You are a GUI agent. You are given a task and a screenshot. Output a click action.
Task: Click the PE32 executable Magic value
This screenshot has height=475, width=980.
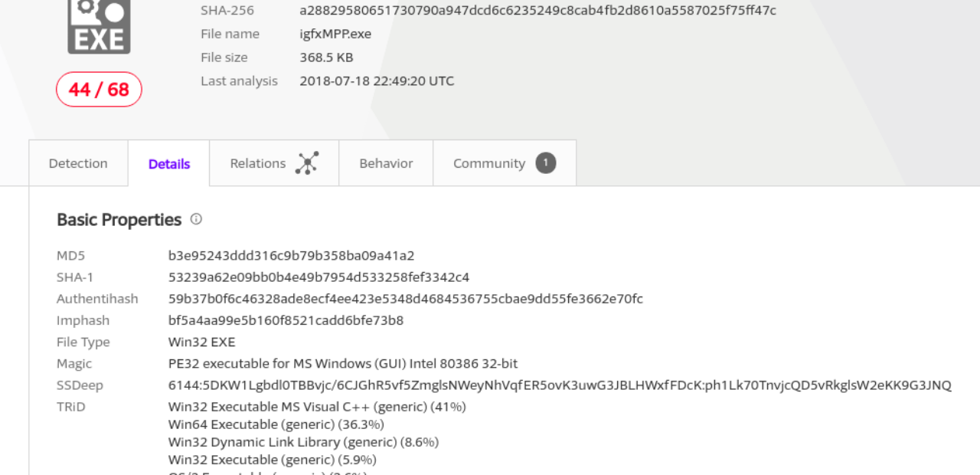coord(343,364)
